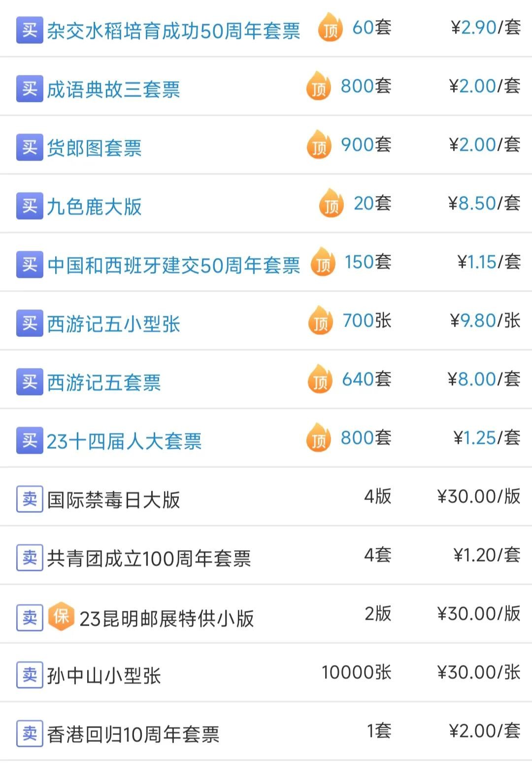Tap the 买 icon beside 23十四届人大套票
The height and width of the screenshot is (771, 532).
point(30,440)
